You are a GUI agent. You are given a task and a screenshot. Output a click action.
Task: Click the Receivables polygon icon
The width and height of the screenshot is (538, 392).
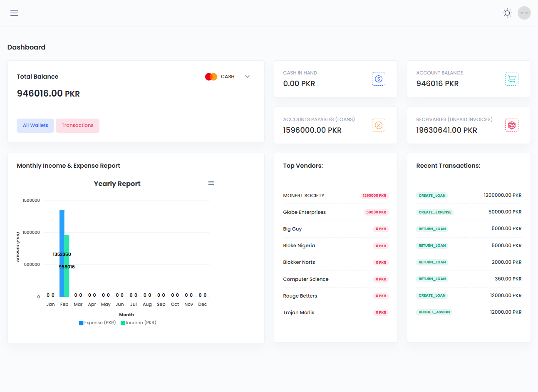click(x=512, y=125)
